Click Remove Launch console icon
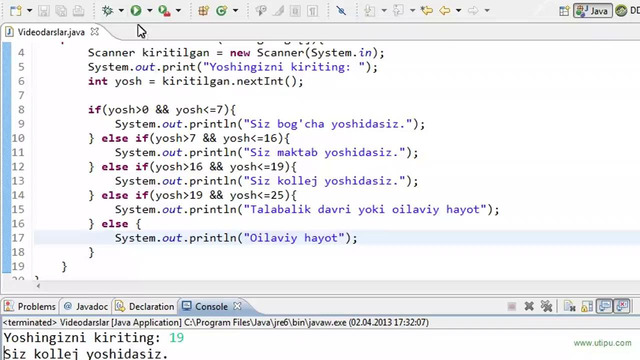This screenshot has height=360, width=640. (x=529, y=307)
